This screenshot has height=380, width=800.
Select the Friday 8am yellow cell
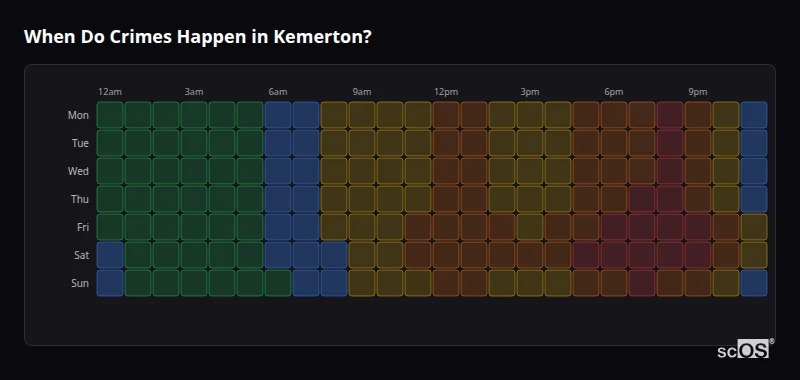click(x=334, y=227)
